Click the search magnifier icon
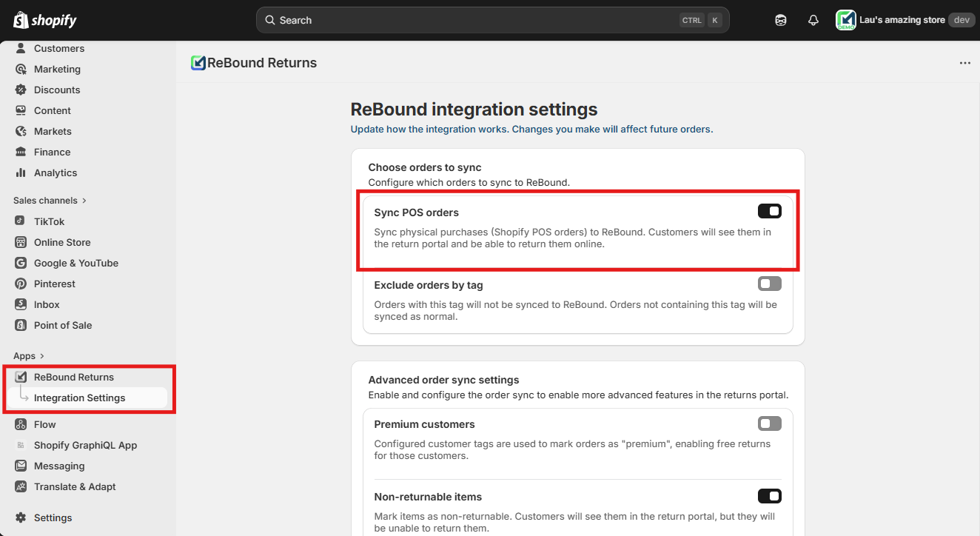This screenshot has height=536, width=980. pos(270,20)
